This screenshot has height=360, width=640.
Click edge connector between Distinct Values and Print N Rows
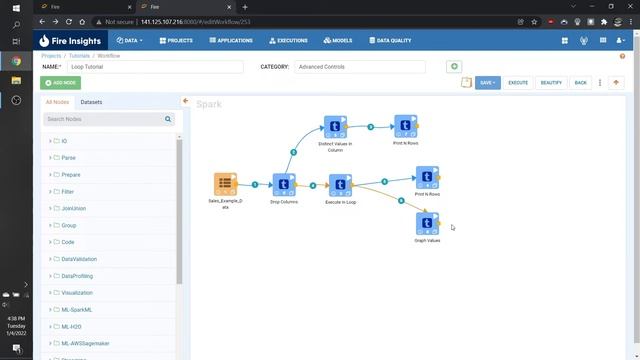[x=371, y=127]
